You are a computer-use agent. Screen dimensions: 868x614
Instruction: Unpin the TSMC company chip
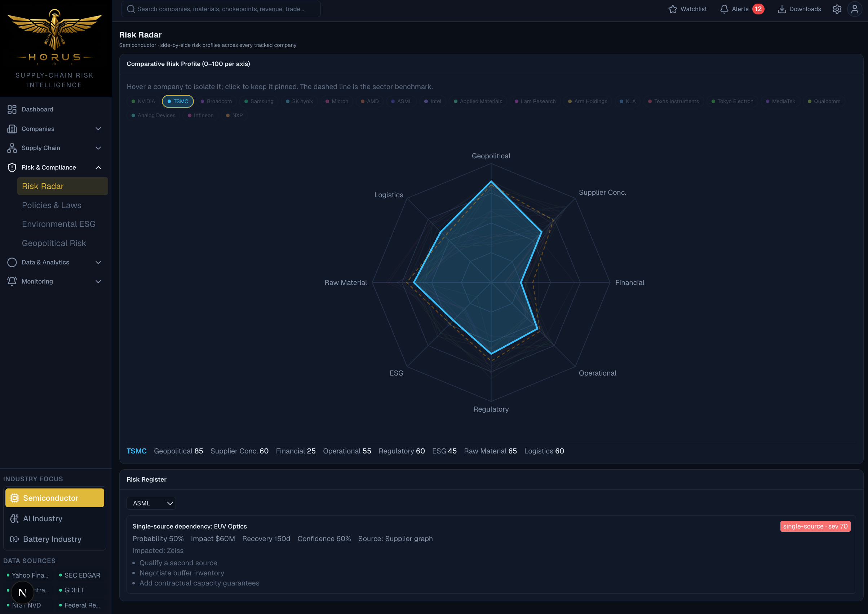click(178, 101)
